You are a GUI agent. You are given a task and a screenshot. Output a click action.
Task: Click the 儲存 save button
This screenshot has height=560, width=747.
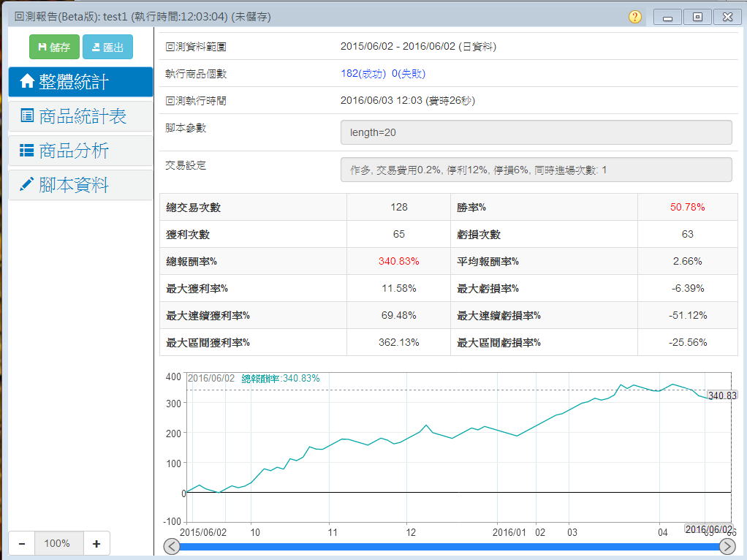click(x=54, y=48)
